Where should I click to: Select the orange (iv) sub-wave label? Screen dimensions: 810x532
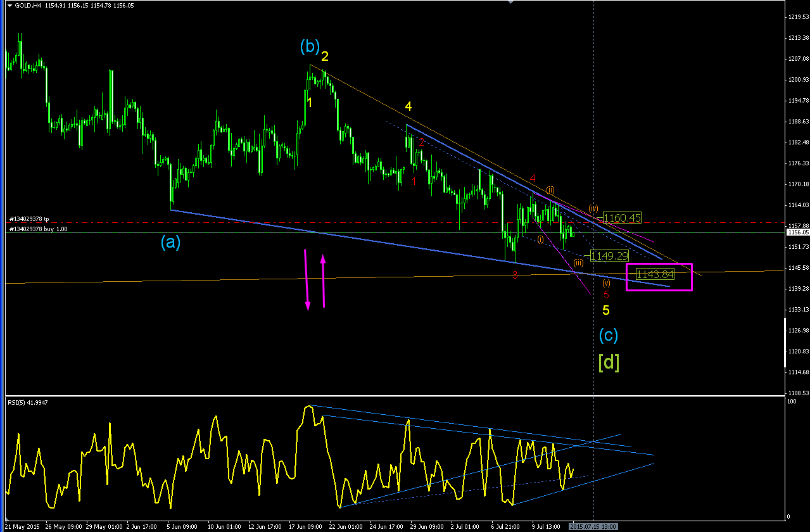click(593, 207)
